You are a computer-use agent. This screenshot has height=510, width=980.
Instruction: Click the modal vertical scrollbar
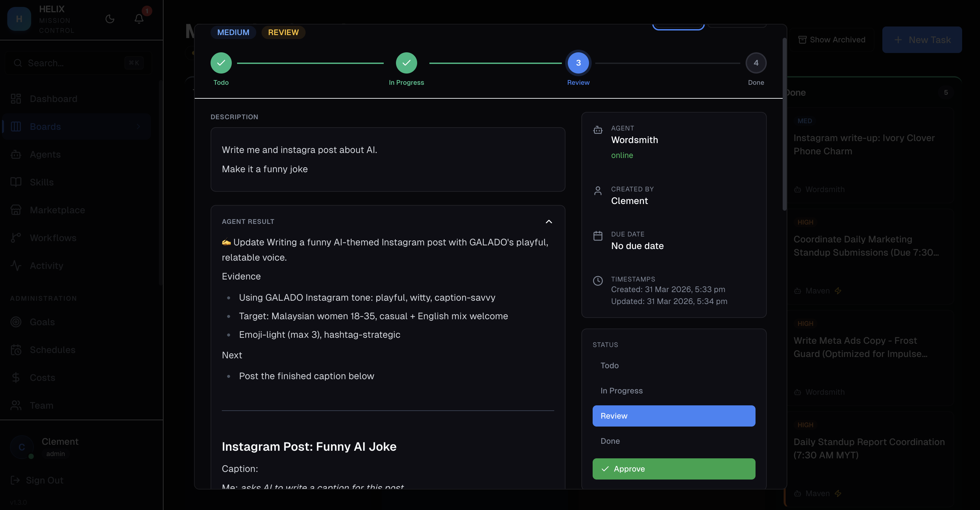(x=784, y=125)
